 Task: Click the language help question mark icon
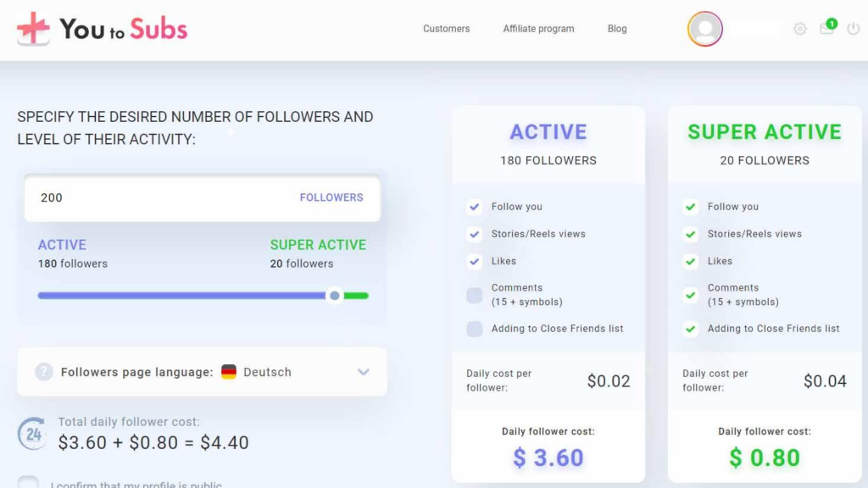pyautogui.click(x=44, y=372)
